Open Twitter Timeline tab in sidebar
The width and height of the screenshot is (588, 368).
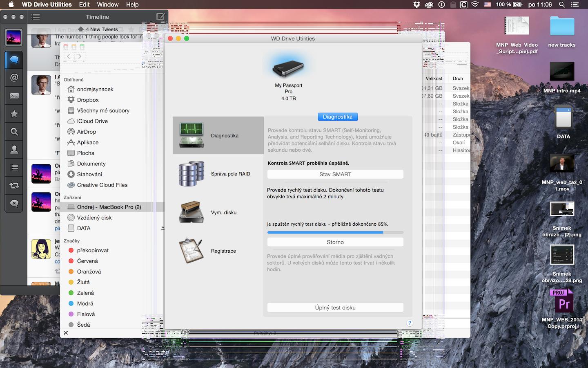coord(14,60)
